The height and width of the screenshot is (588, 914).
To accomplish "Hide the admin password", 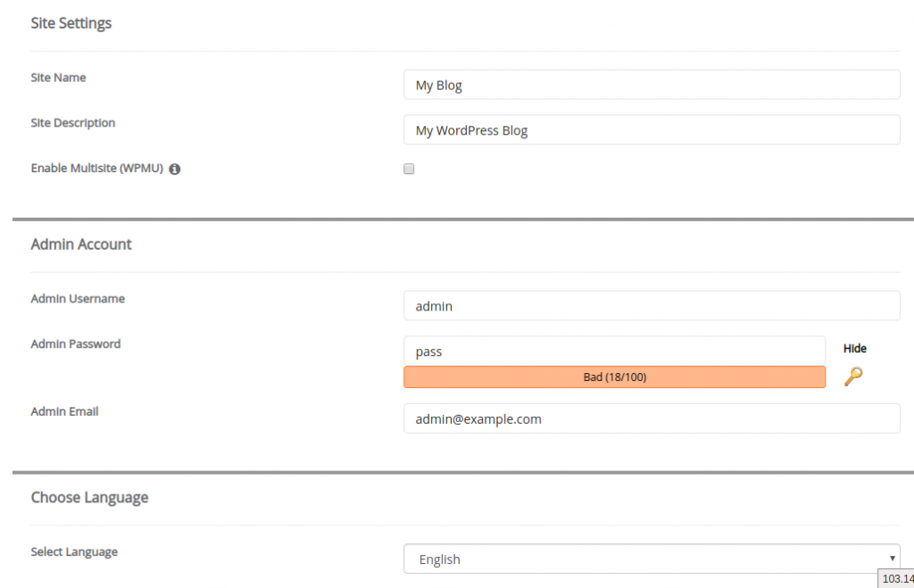I will click(854, 349).
